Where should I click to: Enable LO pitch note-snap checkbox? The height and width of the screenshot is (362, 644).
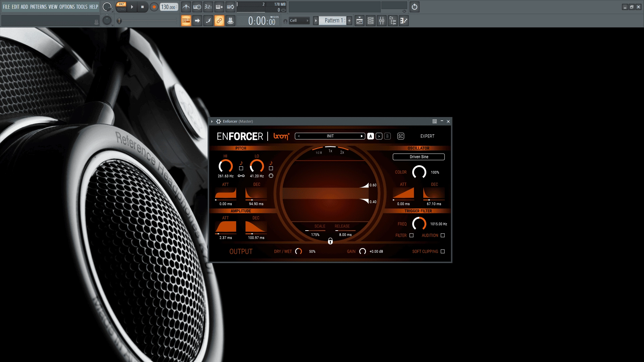coord(271,168)
